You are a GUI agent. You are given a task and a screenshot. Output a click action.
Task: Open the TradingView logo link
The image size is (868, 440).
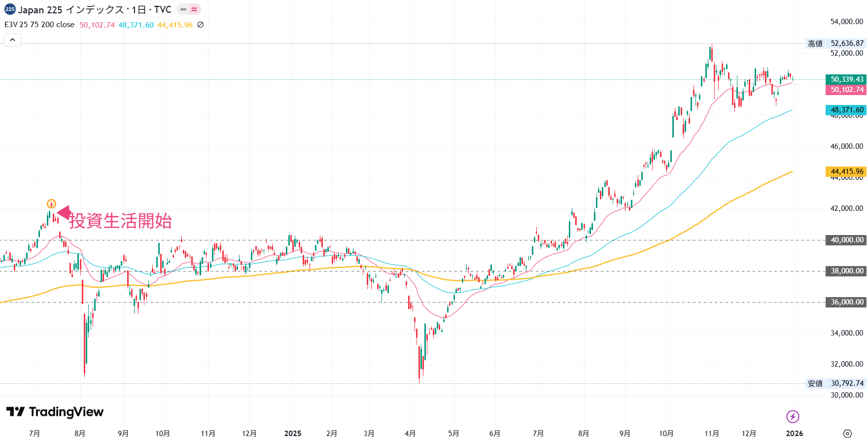coord(55,412)
